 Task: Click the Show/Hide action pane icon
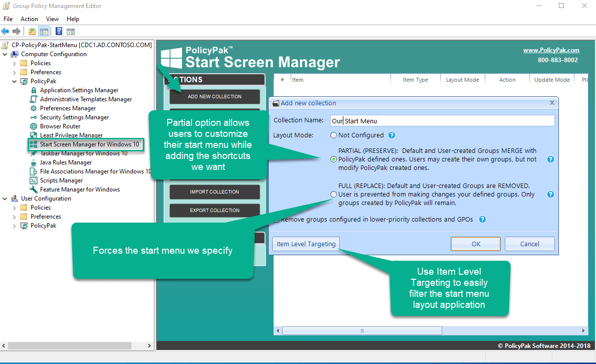71,31
